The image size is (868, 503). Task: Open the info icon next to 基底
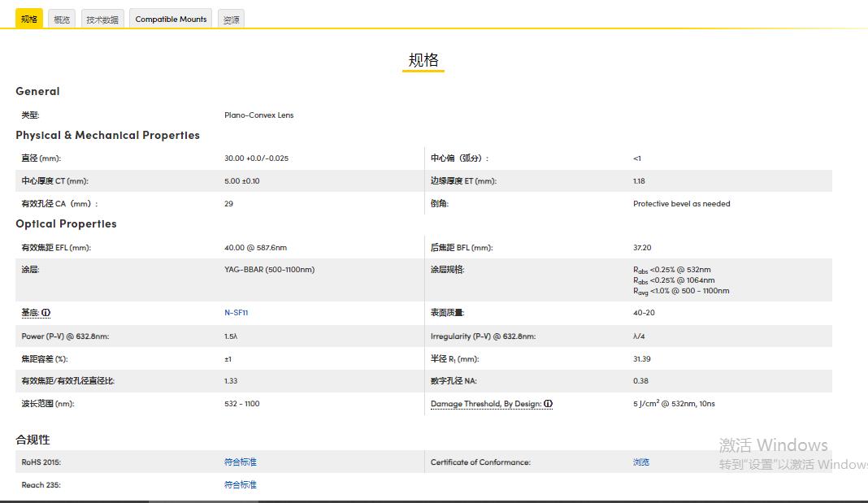(x=46, y=312)
